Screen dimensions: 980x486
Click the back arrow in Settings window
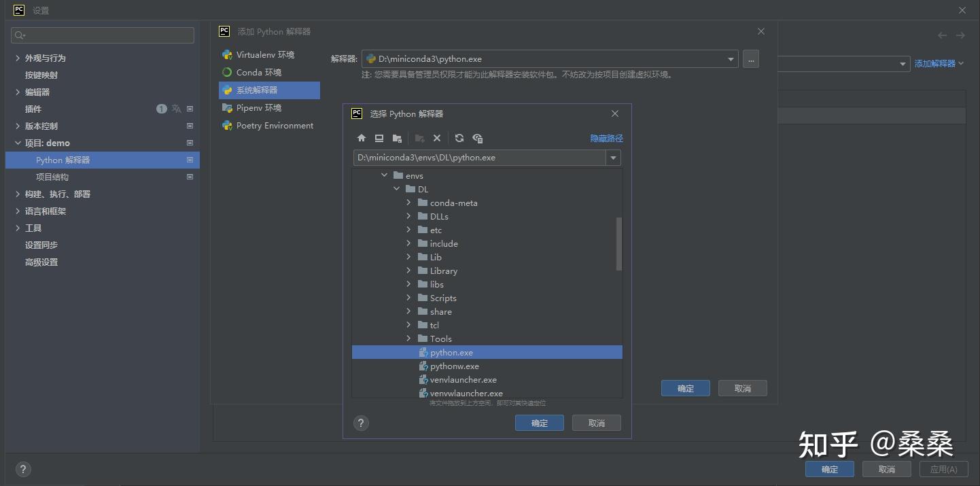coord(942,35)
